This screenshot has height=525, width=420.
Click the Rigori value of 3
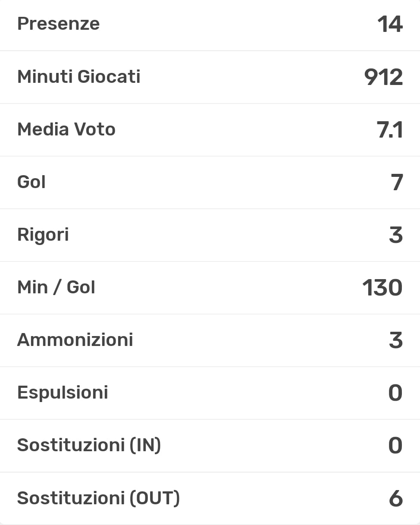tap(395, 235)
